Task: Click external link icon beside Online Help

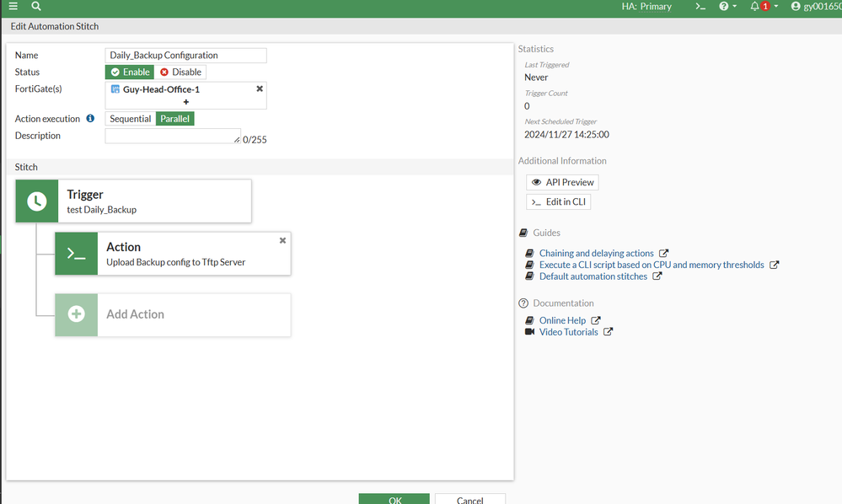Action: point(596,320)
